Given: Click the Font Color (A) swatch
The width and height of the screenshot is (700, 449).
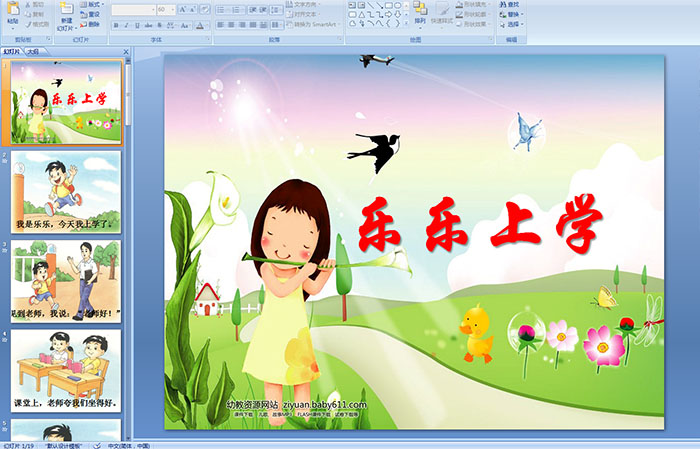Looking at the screenshot, I should [200, 25].
